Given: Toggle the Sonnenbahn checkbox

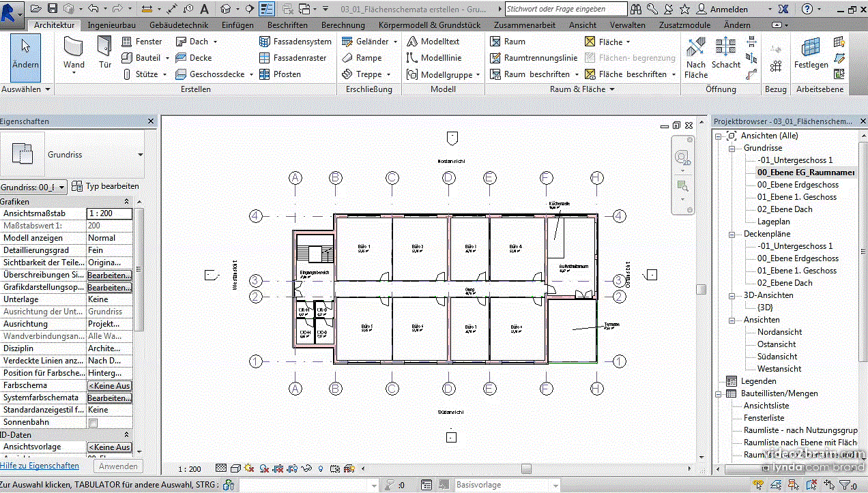Looking at the screenshot, I should (93, 423).
